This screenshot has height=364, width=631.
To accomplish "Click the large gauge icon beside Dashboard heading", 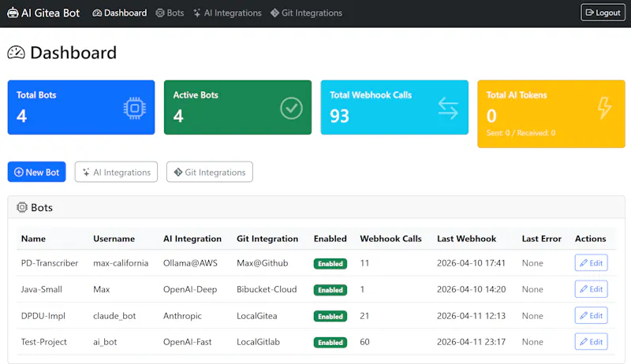I will coord(16,53).
